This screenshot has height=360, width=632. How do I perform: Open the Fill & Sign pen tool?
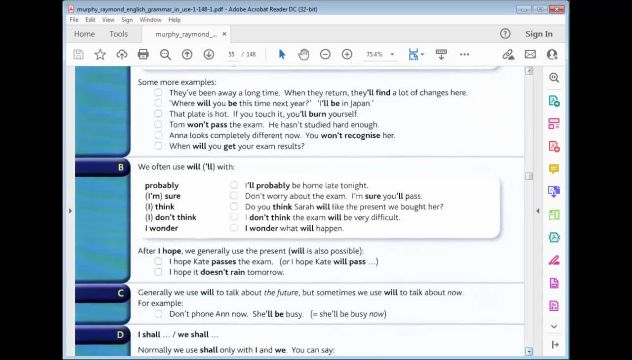click(508, 54)
